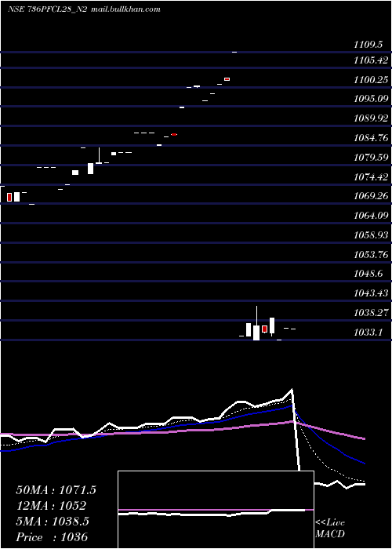
Task: Click the mail.bullkhan.com watermark text
Action: point(125,9)
